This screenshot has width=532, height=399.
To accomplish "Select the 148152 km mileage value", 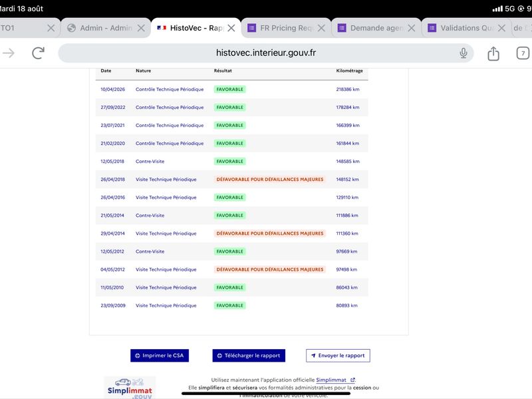I will (347, 179).
